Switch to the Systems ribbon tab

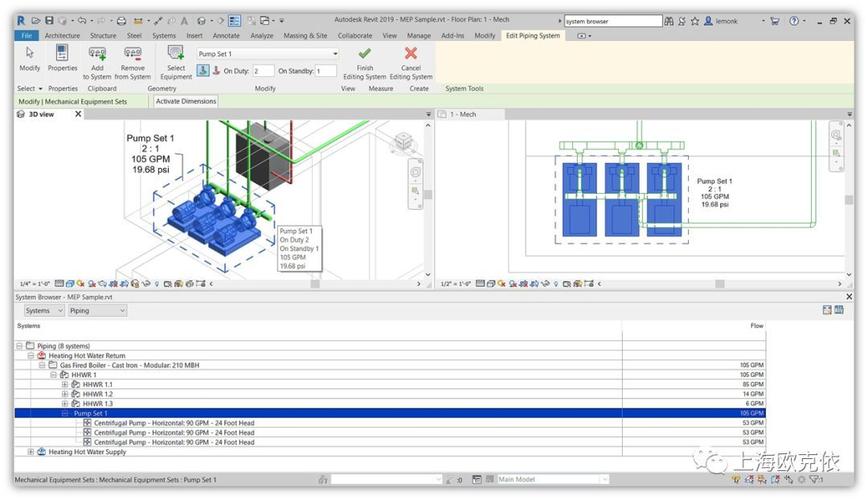pos(164,35)
